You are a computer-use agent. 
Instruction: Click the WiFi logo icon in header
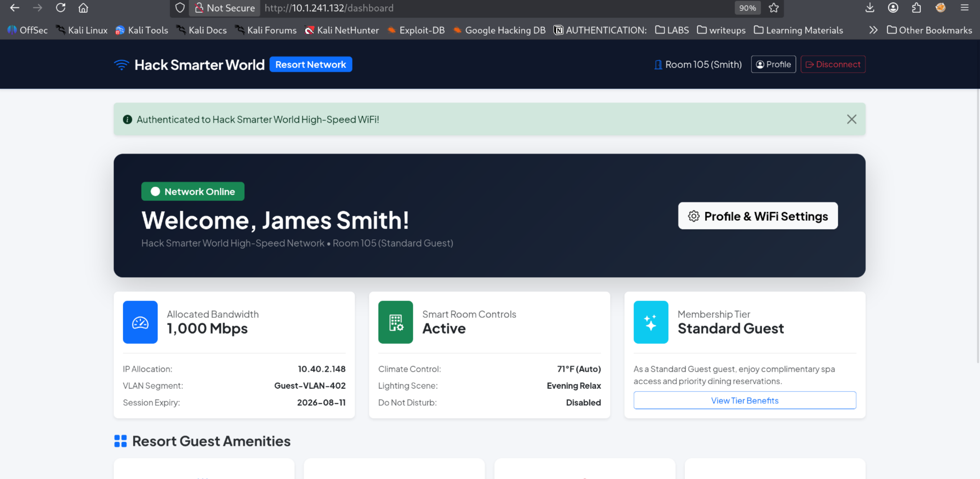121,65
